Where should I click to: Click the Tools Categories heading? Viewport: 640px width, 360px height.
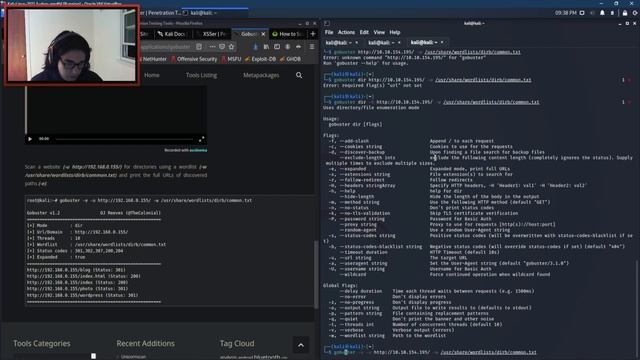[42, 344]
